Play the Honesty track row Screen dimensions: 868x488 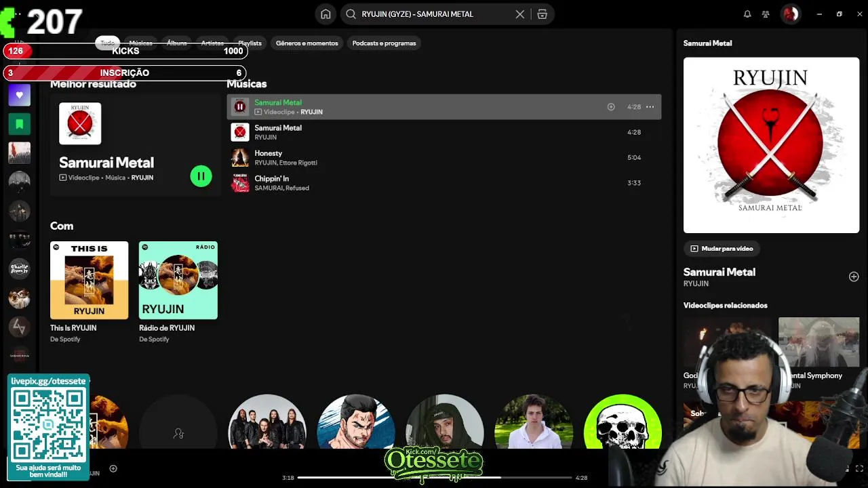point(444,157)
